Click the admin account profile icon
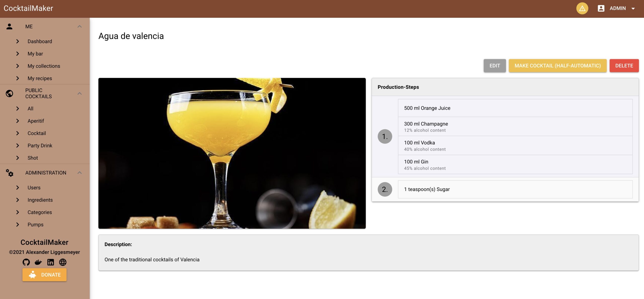The height and width of the screenshot is (299, 644). click(x=601, y=8)
